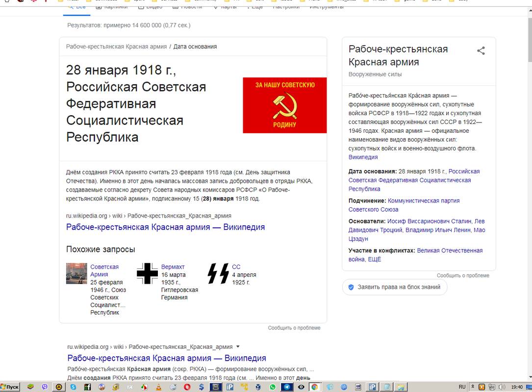Image resolution: width=532 pixels, height=392 pixels.
Task: Switch to the Карты search tab
Action: (x=225, y=7)
